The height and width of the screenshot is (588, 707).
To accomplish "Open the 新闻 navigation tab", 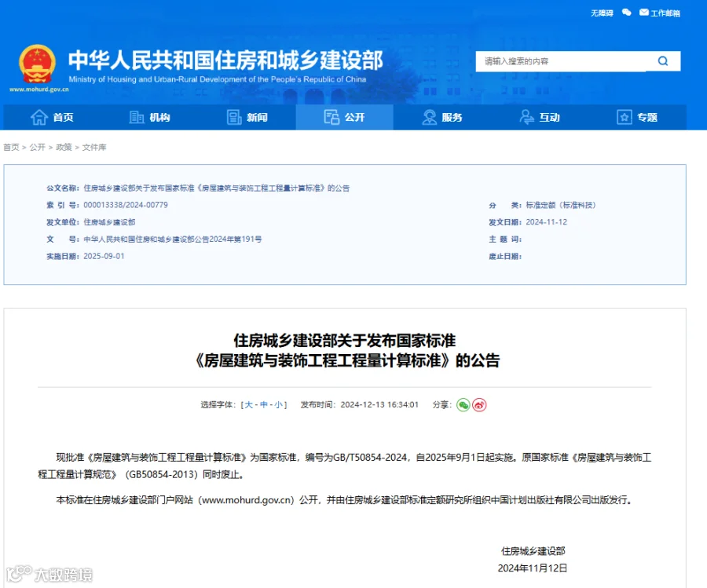I will pos(247,117).
